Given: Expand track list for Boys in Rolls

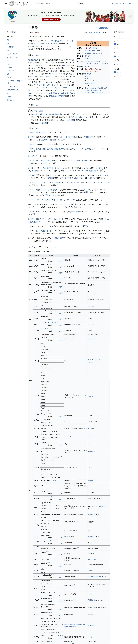Looking at the screenshot, I should coord(61,267).
